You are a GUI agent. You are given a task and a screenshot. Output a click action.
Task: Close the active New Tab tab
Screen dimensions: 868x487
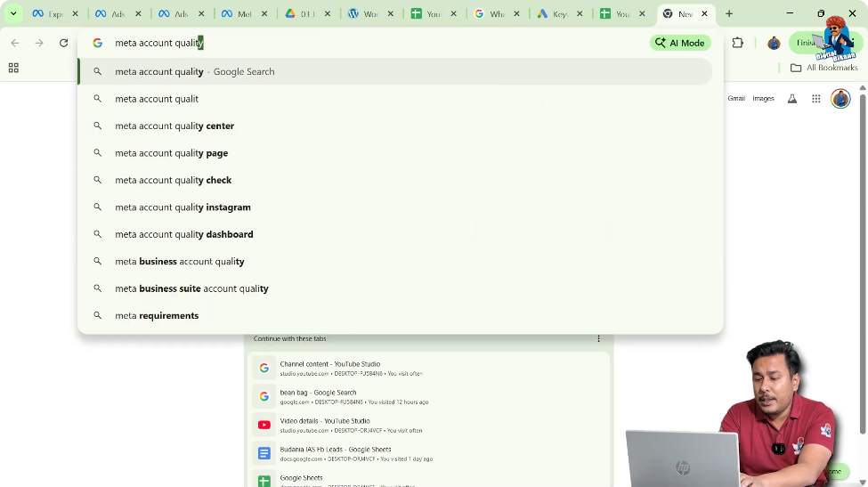704,14
